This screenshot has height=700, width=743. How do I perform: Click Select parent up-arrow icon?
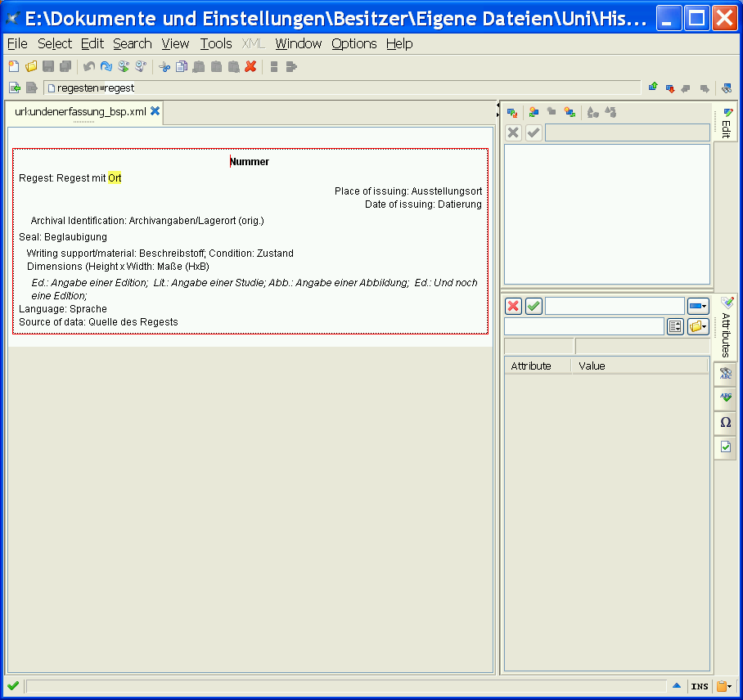coord(654,87)
